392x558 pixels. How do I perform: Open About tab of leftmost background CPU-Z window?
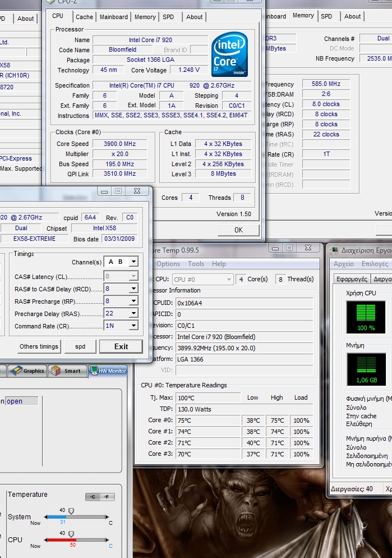[x=26, y=19]
